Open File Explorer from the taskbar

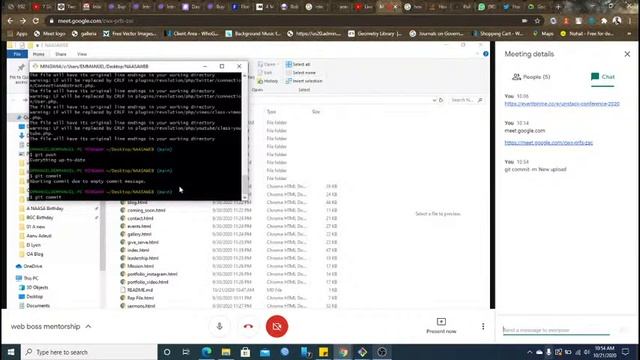point(226,352)
